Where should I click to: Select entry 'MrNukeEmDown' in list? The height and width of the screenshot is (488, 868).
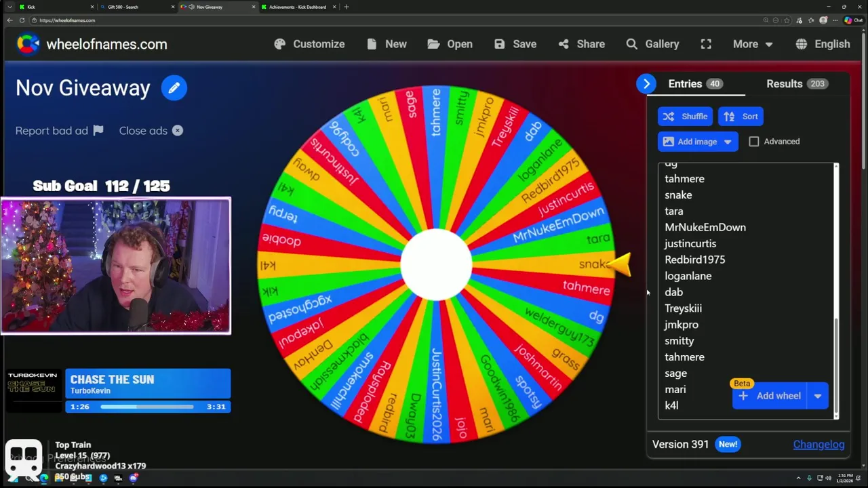click(x=705, y=228)
